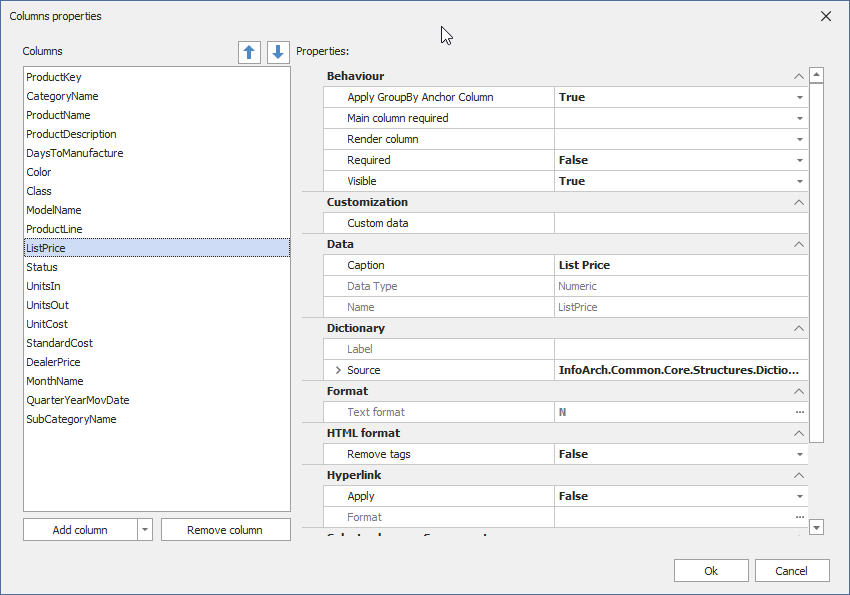
Task: Click the Remove column button
Action: click(225, 530)
